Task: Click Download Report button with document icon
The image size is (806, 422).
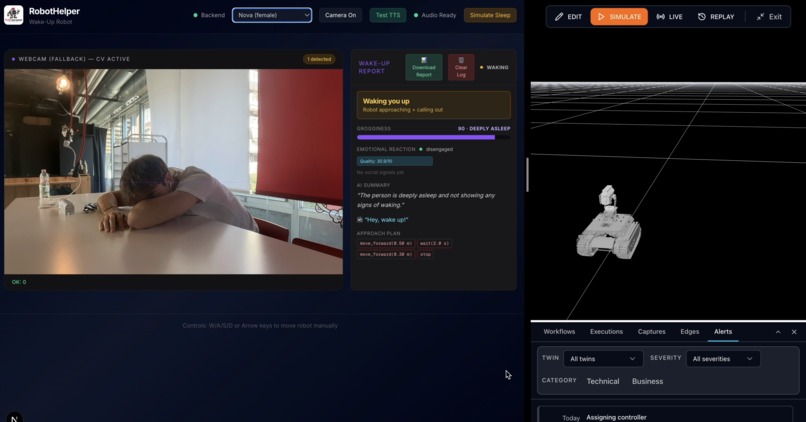Action: click(424, 67)
